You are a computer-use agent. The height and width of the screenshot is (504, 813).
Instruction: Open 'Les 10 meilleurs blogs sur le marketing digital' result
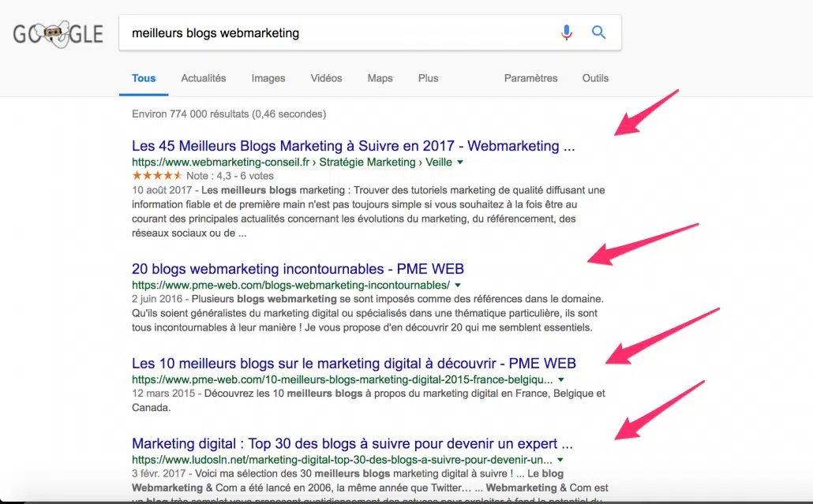click(x=354, y=363)
